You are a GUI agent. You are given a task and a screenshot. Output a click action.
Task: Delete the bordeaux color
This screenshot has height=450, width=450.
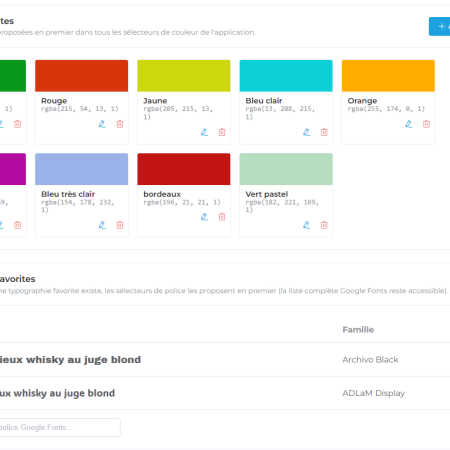click(x=222, y=217)
